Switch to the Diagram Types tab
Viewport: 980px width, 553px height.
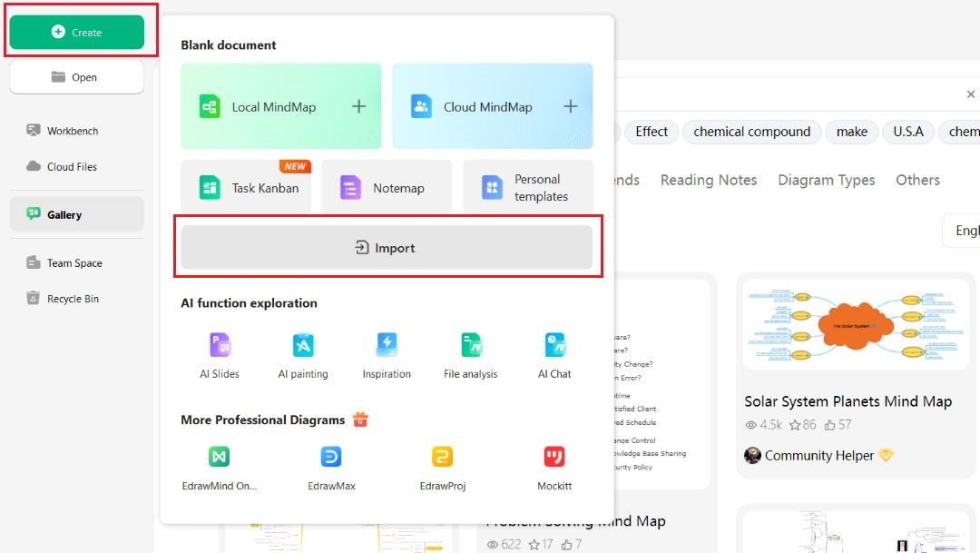[827, 180]
